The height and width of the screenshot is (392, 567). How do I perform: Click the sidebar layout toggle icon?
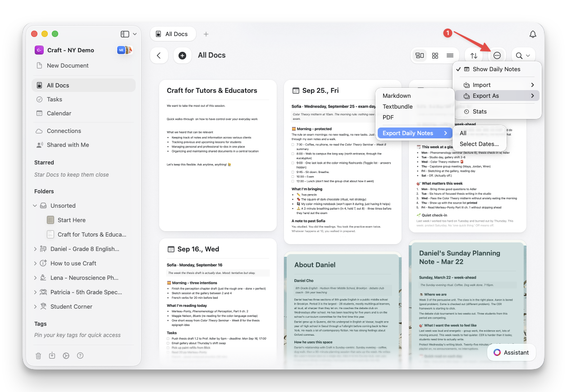click(x=125, y=34)
